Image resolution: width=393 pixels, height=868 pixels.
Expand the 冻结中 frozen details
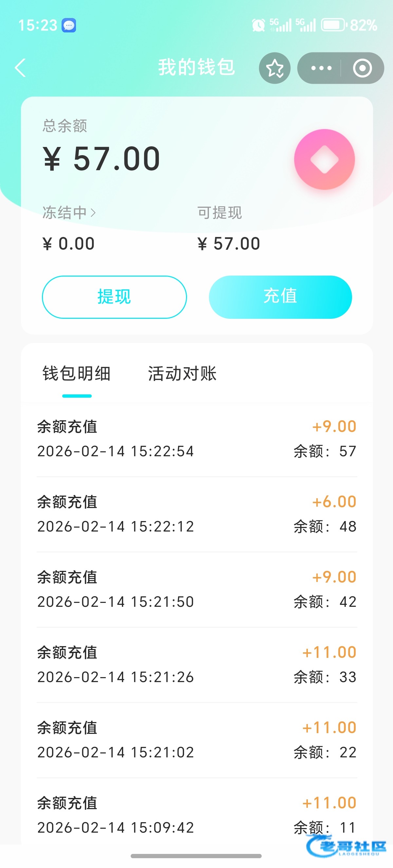69,213
